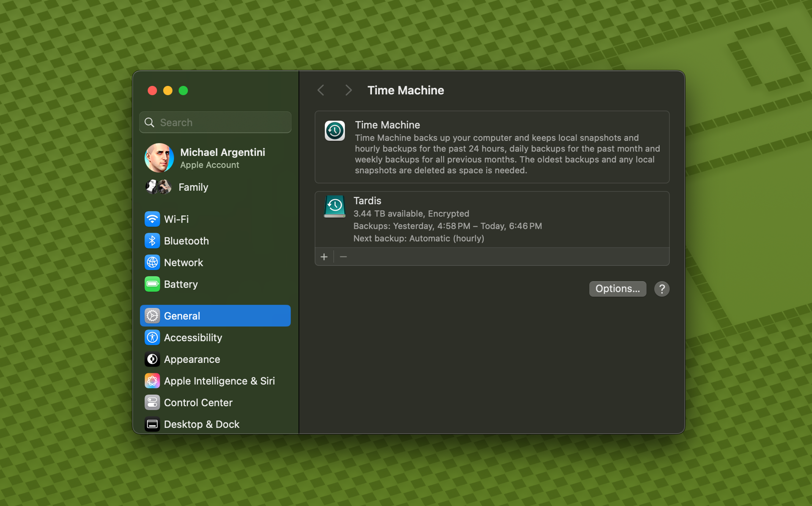Click the Apple Intelligence & Siri icon
The height and width of the screenshot is (506, 812).
(x=152, y=381)
